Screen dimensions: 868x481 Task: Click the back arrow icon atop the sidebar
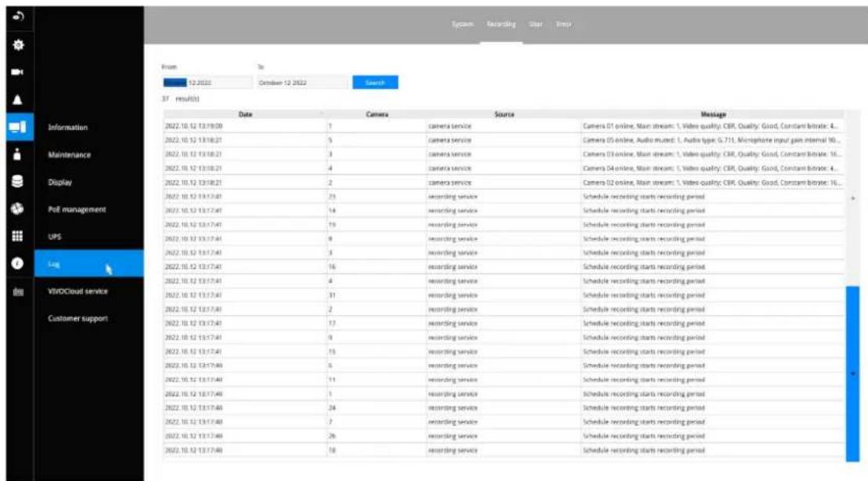18,16
